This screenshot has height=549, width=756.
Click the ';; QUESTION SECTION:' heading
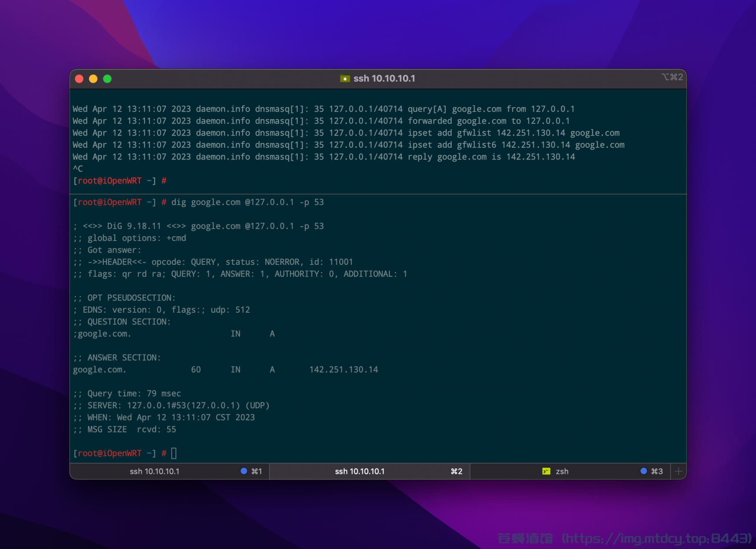tap(122, 322)
